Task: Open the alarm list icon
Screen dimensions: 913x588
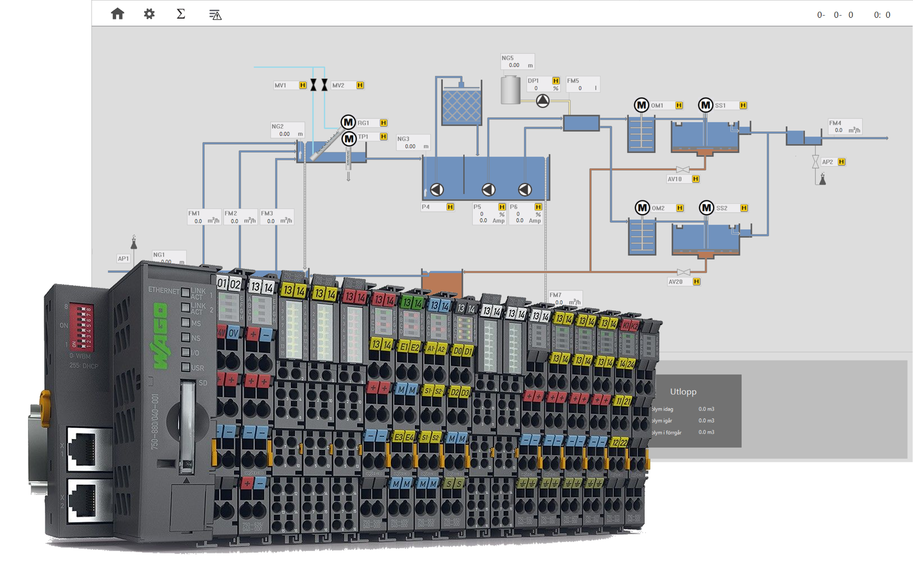Action: (216, 15)
